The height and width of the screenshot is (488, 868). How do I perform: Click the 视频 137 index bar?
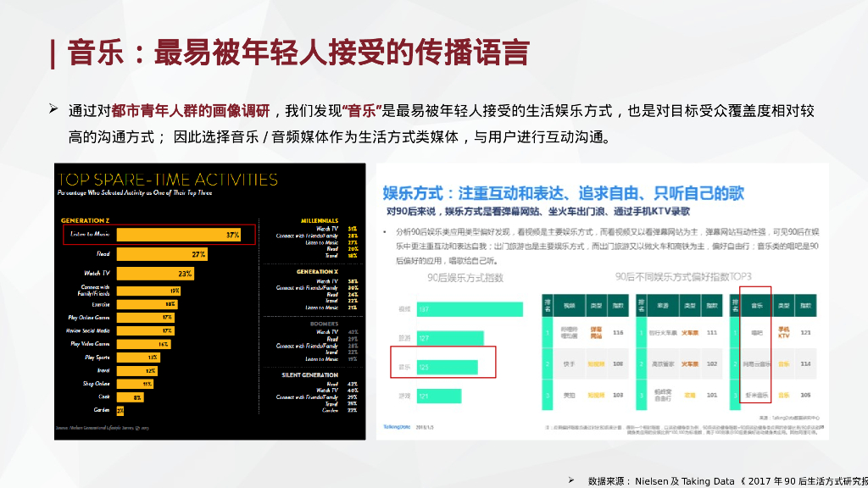tap(469, 308)
